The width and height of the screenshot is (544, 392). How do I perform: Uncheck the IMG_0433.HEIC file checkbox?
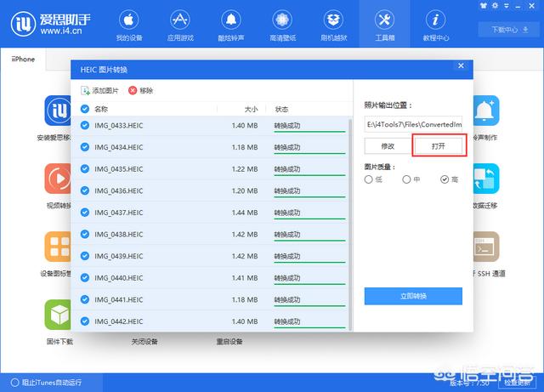pos(84,126)
